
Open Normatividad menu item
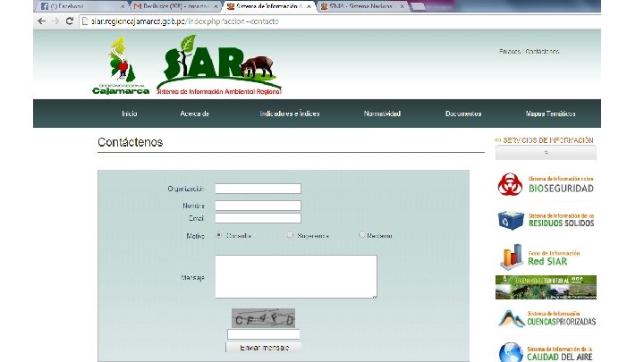tap(382, 114)
